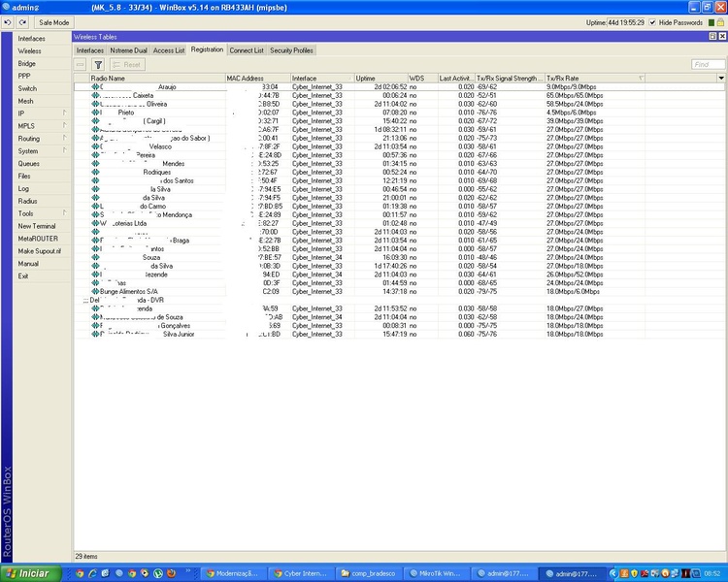Click the 29 items status bar text
728x582 pixels.
click(x=86, y=556)
